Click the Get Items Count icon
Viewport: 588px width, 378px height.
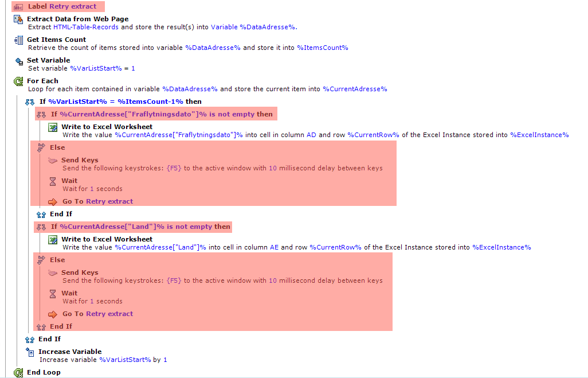[18, 40]
